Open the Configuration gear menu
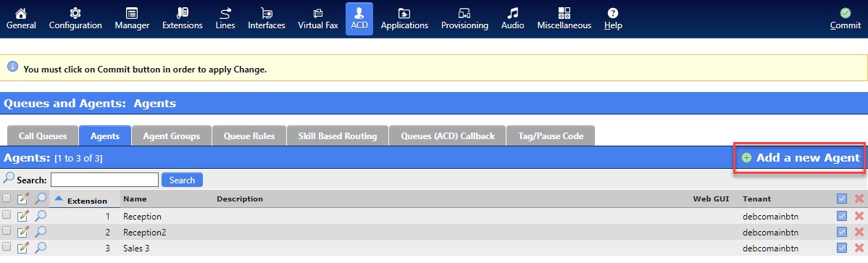This screenshot has height=263, width=868. pyautogui.click(x=75, y=19)
